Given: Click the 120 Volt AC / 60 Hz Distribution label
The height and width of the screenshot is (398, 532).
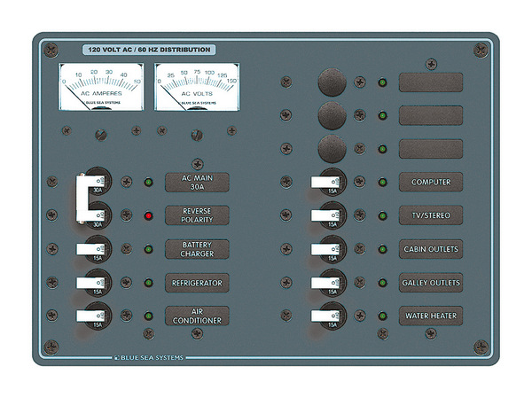Looking at the screenshot, I should 149,50.
